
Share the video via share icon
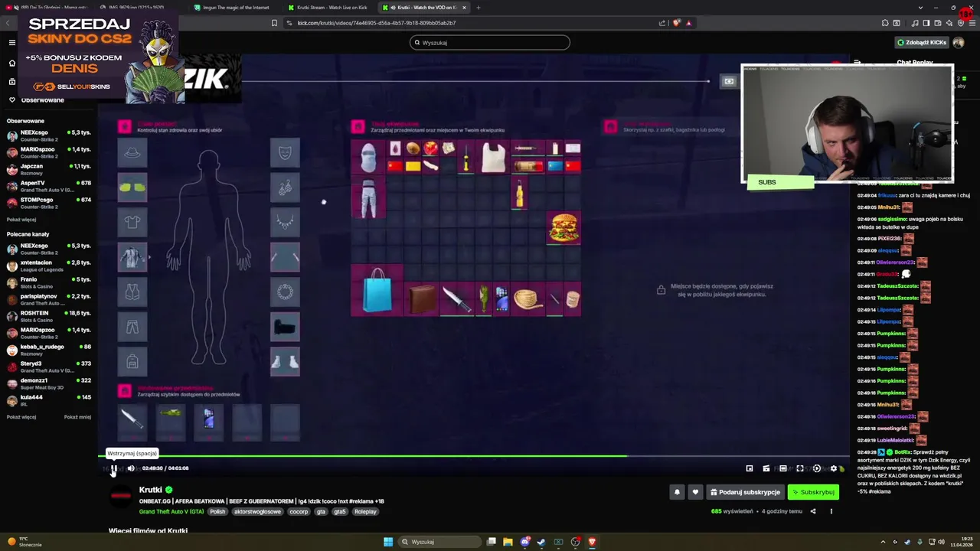pyautogui.click(x=813, y=511)
